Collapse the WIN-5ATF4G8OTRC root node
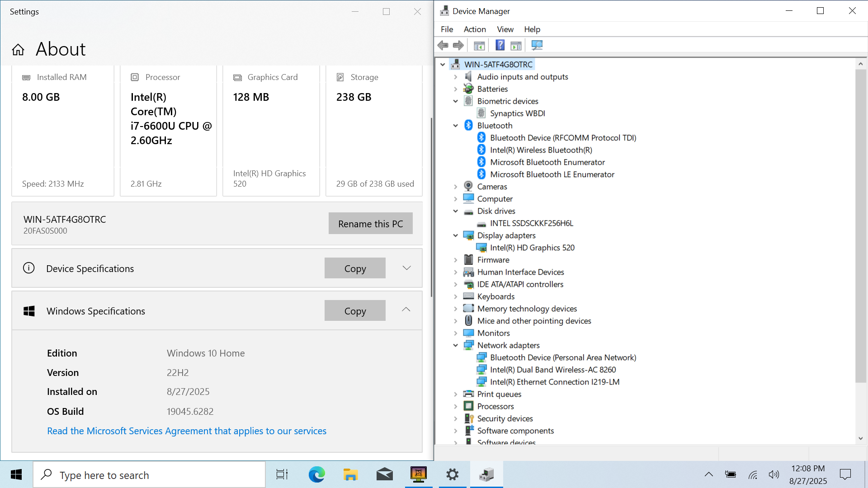The width and height of the screenshot is (868, 488). tap(443, 65)
